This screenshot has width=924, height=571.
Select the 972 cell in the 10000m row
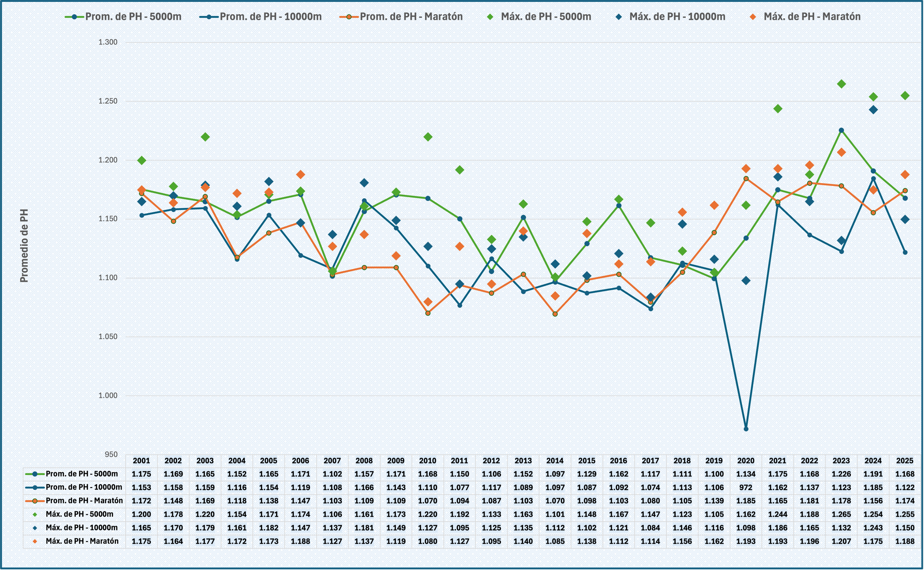coord(746,487)
